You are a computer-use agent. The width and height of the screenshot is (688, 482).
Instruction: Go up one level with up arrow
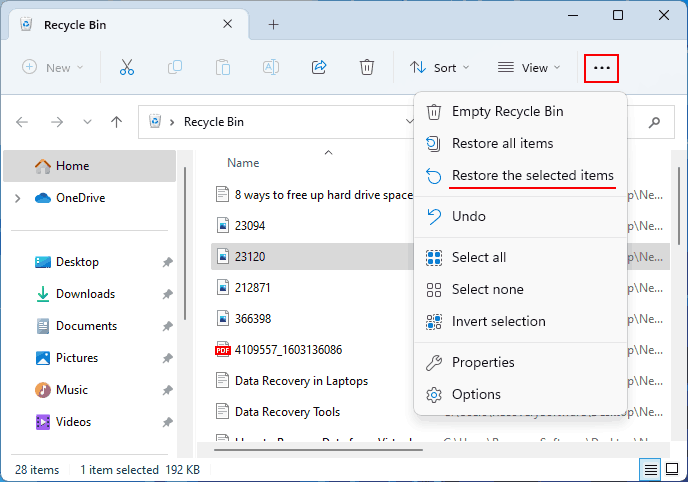(x=116, y=122)
